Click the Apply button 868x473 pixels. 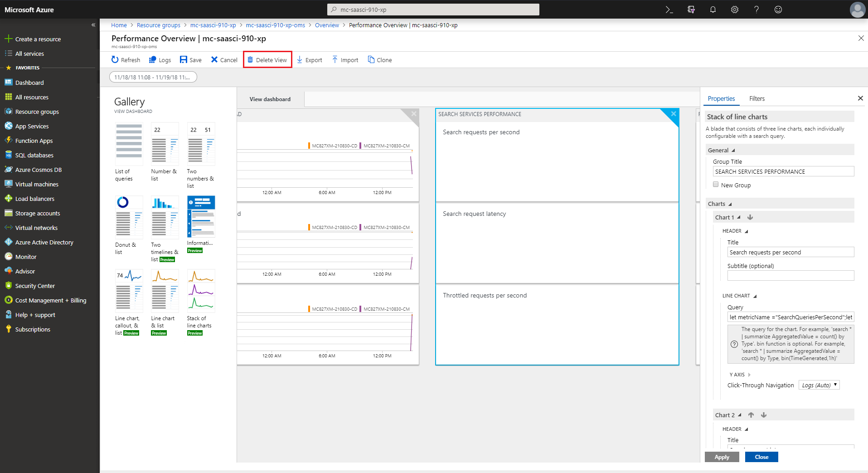tap(722, 457)
